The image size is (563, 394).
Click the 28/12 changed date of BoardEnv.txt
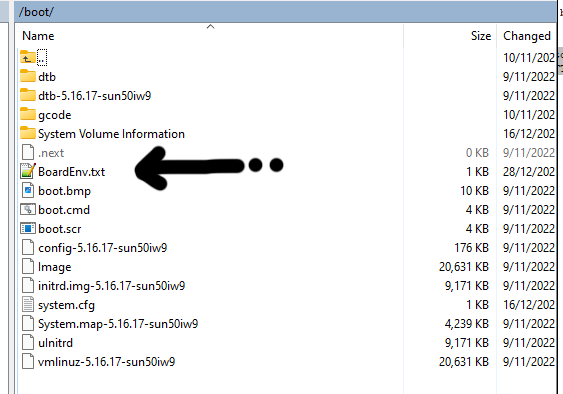(x=529, y=172)
